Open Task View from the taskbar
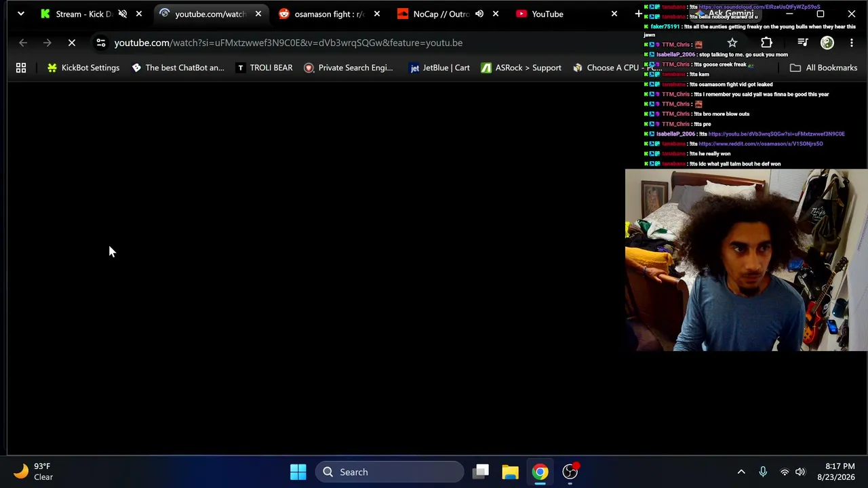Screen dimensions: 868x488 tap(481, 472)
